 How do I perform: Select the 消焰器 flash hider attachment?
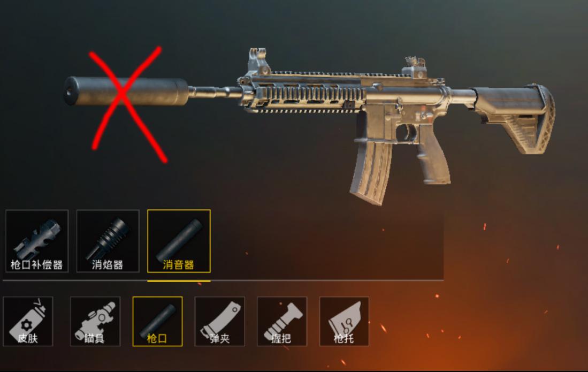(x=108, y=241)
